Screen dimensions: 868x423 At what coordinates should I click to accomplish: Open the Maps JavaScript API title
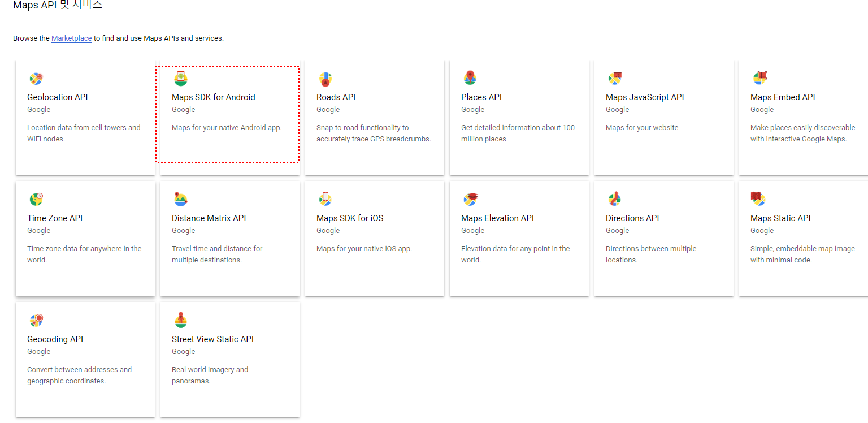[645, 97]
